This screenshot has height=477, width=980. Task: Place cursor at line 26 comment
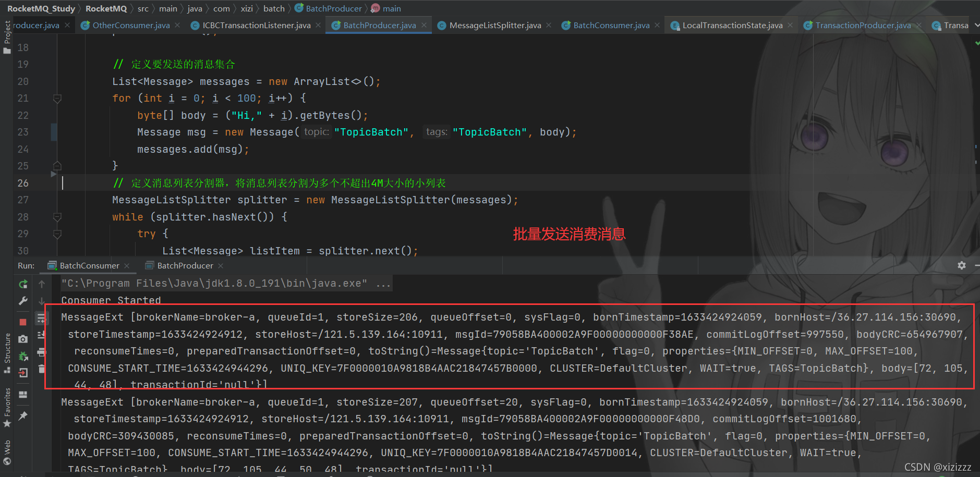point(280,183)
